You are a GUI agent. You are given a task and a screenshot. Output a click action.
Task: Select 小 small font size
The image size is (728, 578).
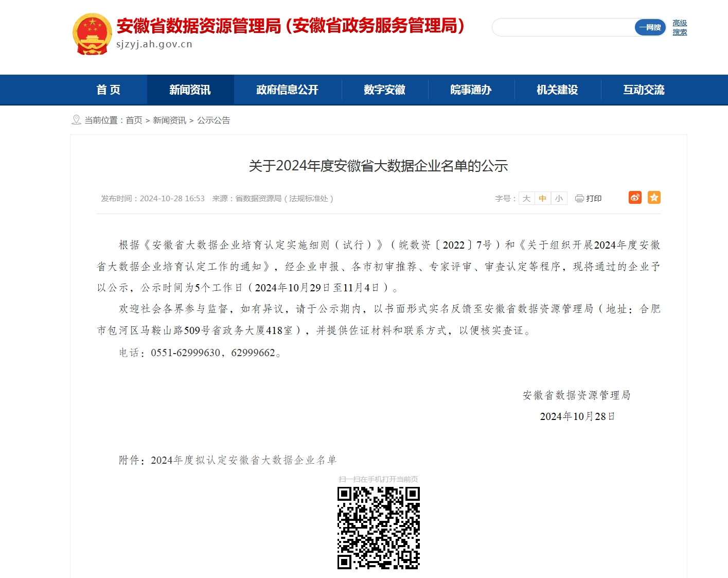pyautogui.click(x=559, y=198)
